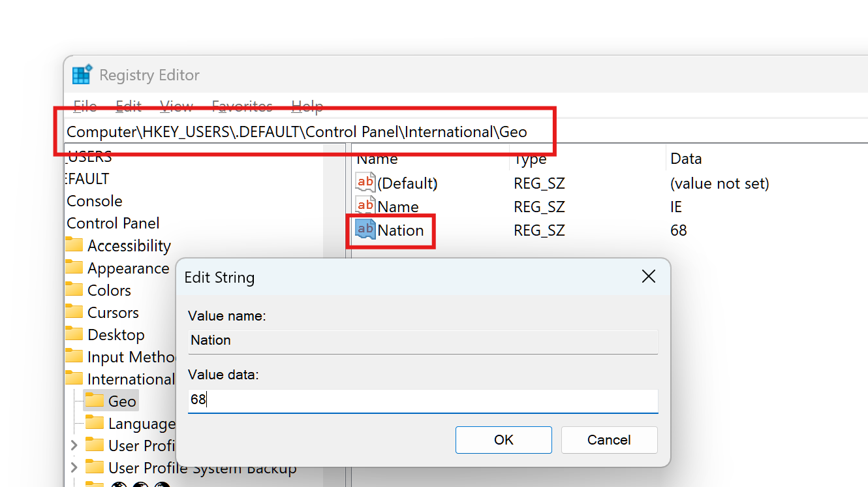Expand the User Profile key
The image size is (868, 487).
tap(74, 446)
